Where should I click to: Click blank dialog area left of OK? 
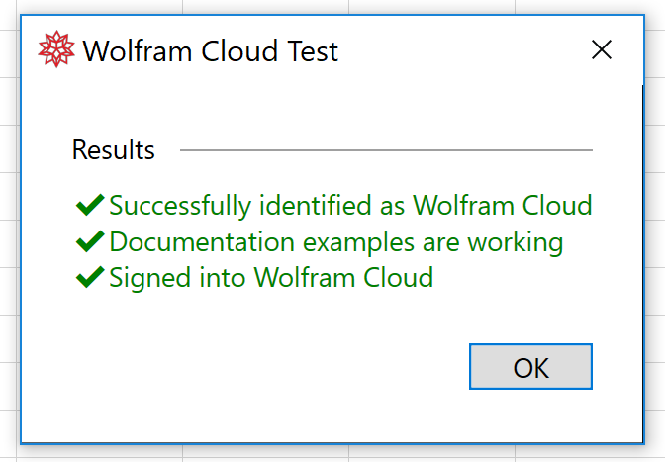(x=250, y=368)
